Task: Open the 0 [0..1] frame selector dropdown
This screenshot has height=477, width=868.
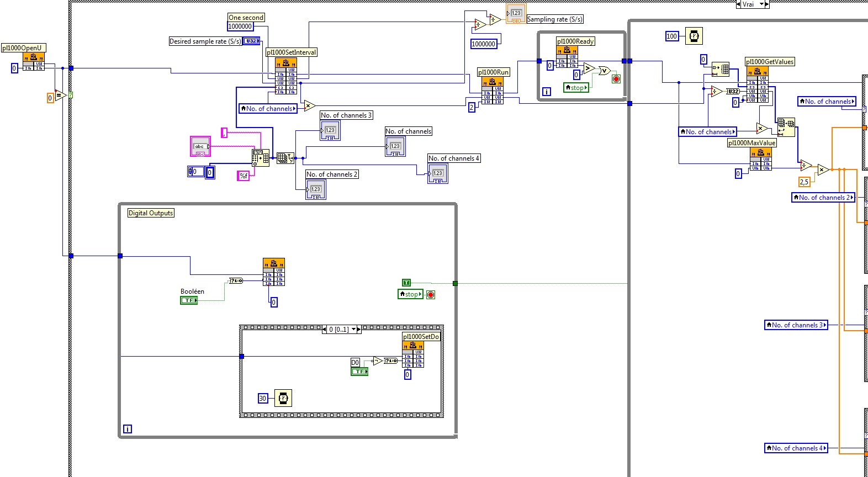Action: 353,330
